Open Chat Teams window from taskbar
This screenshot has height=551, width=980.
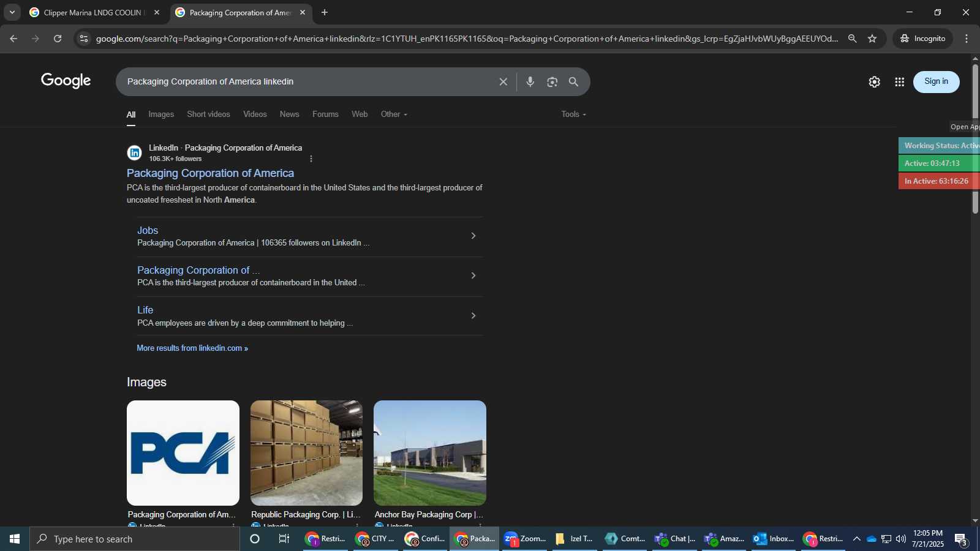pyautogui.click(x=674, y=539)
